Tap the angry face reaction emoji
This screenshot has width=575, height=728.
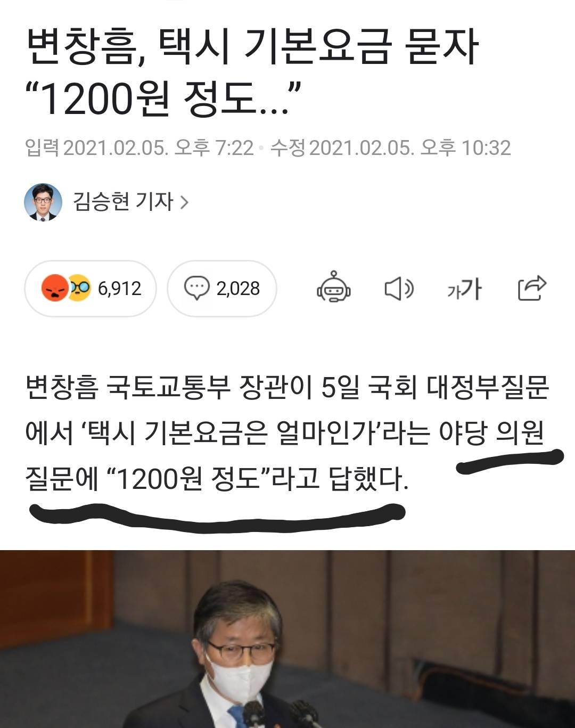point(54,288)
